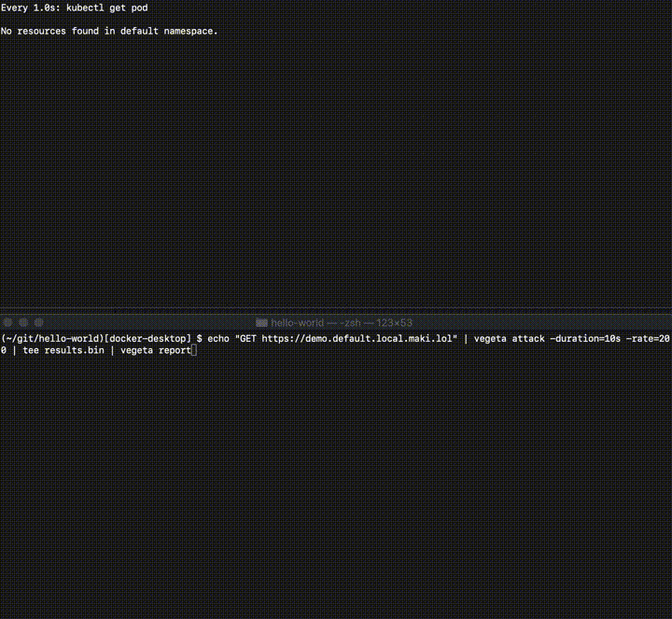This screenshot has height=619, width=672.
Task: Click 'tee results.bin' in the command line
Action: click(x=63, y=350)
